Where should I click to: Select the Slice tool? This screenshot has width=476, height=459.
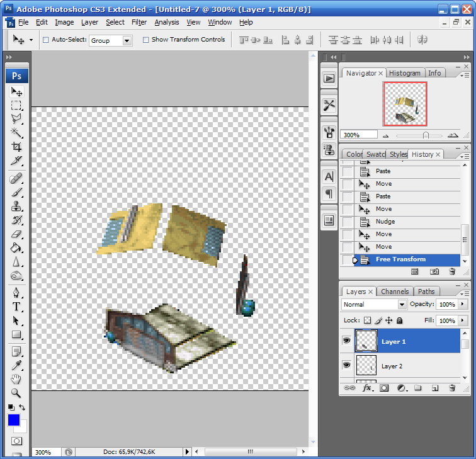point(16,161)
